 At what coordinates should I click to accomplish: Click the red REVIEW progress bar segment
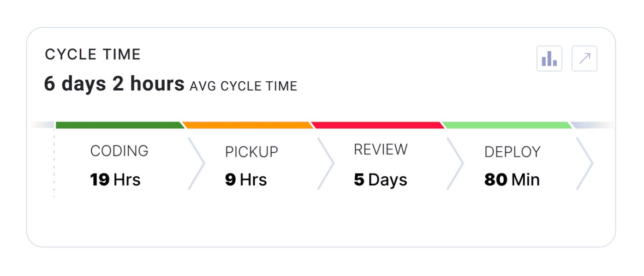click(378, 124)
